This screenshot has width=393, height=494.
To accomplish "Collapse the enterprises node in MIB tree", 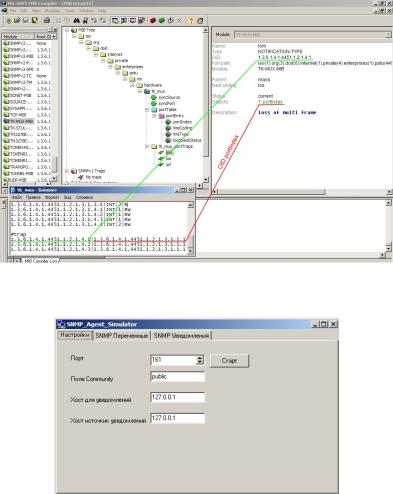I will coord(110,67).
